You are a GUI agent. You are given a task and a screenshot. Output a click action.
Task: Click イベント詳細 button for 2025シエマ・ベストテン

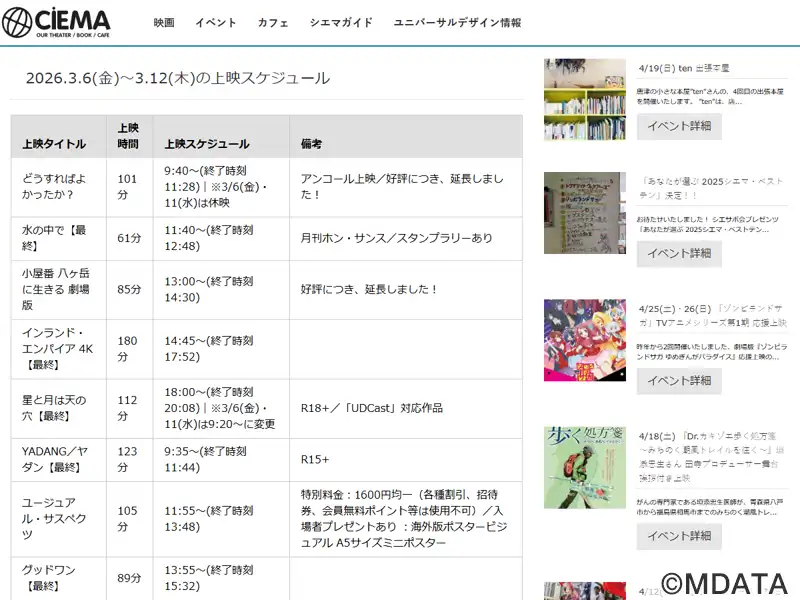[x=679, y=254]
